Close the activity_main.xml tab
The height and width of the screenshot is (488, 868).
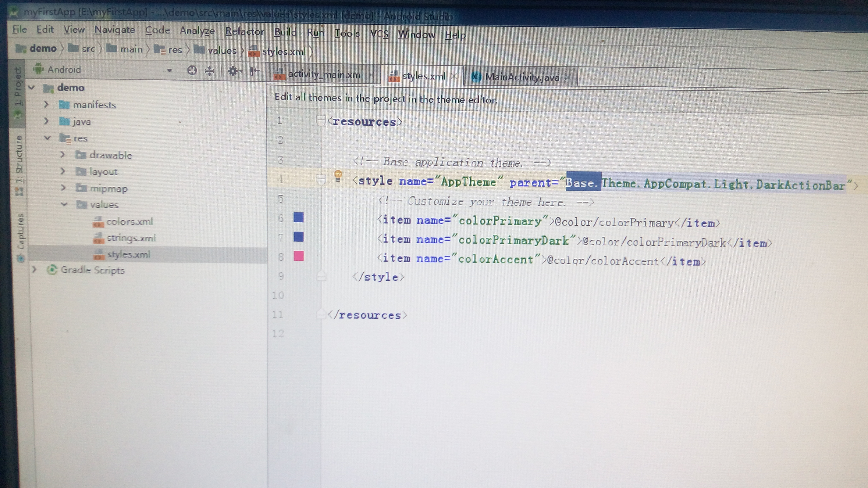[x=371, y=75]
